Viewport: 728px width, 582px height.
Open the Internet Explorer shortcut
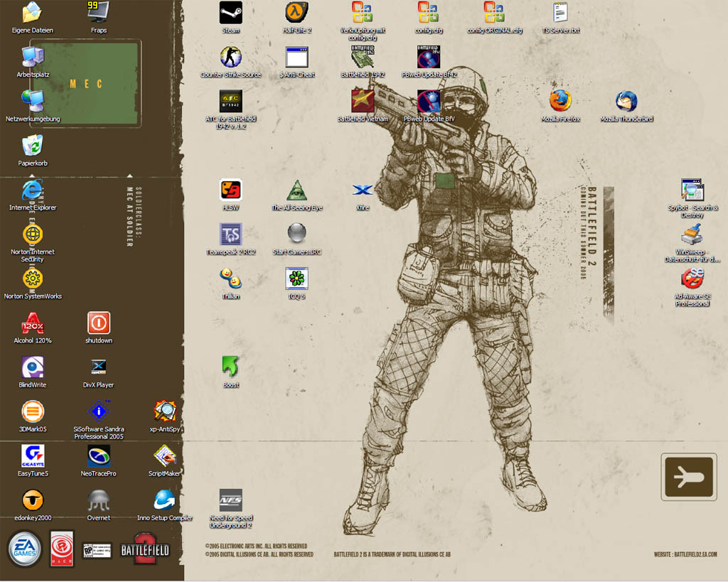[33, 190]
